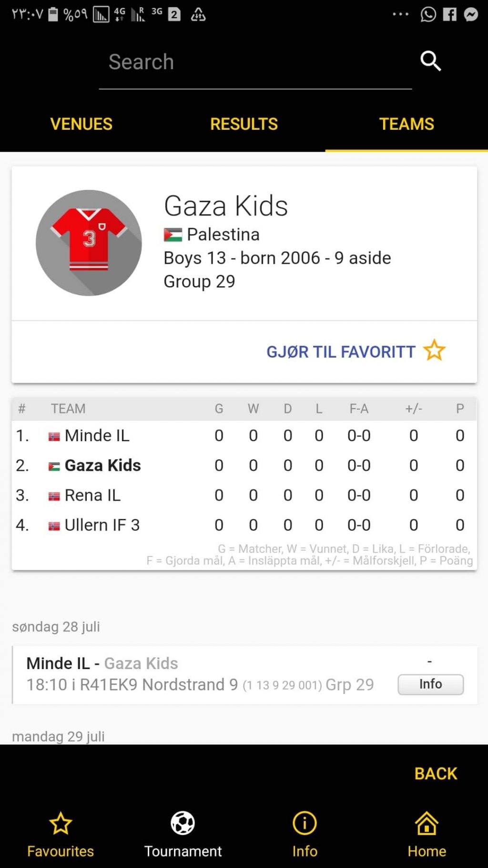Open the Tournament football icon

click(x=183, y=823)
